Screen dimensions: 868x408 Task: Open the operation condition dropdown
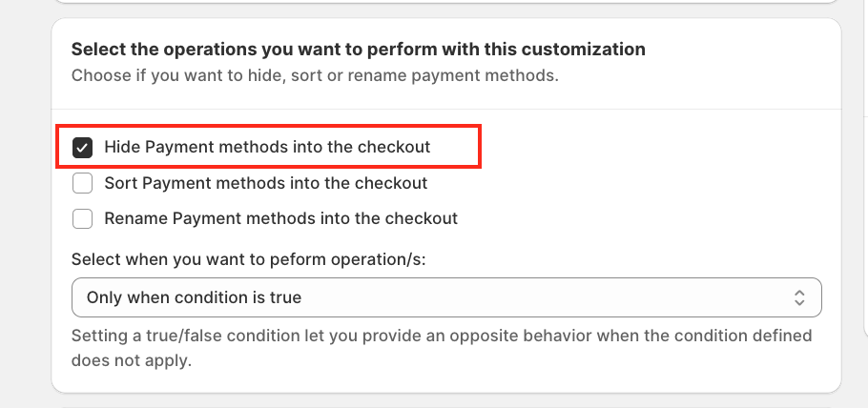446,297
